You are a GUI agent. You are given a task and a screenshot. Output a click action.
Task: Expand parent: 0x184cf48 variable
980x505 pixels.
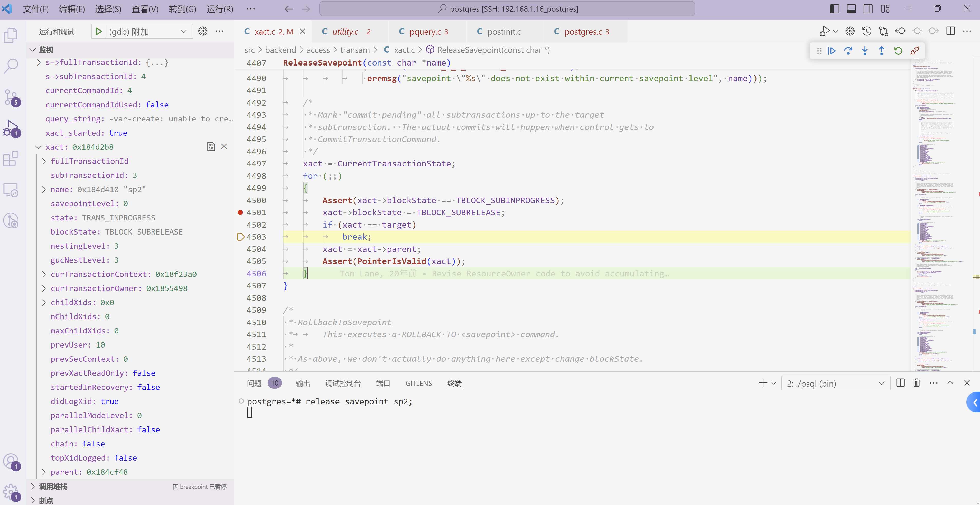coord(44,472)
